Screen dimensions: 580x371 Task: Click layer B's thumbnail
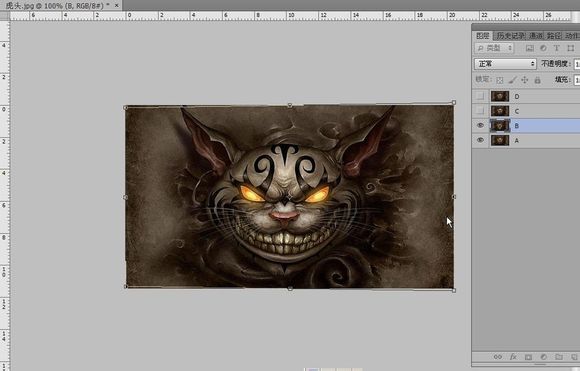click(x=500, y=126)
